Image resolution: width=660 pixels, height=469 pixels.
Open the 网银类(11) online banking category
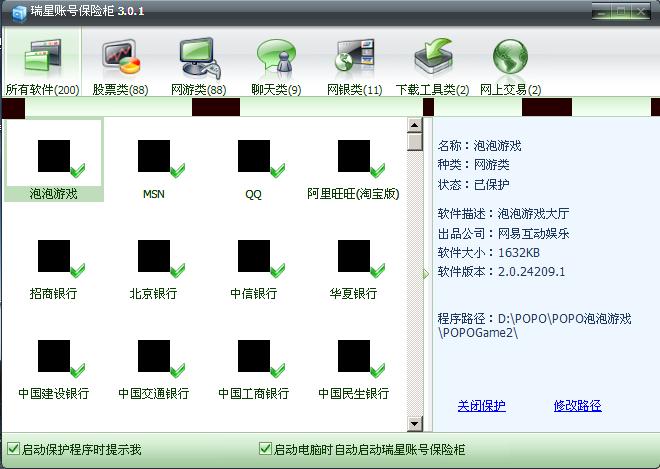click(354, 67)
